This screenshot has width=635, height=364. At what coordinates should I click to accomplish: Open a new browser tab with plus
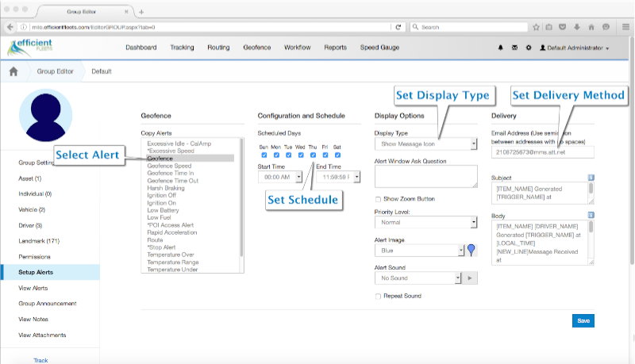[141, 12]
